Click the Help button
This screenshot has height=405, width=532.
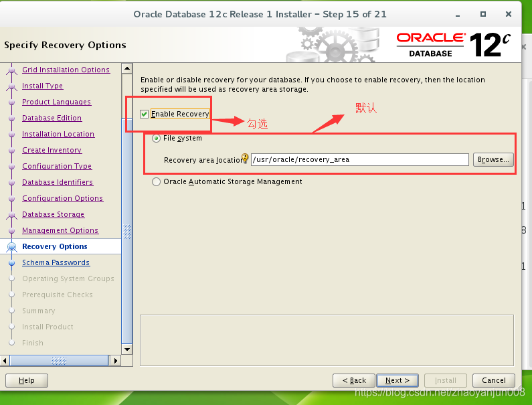click(27, 380)
